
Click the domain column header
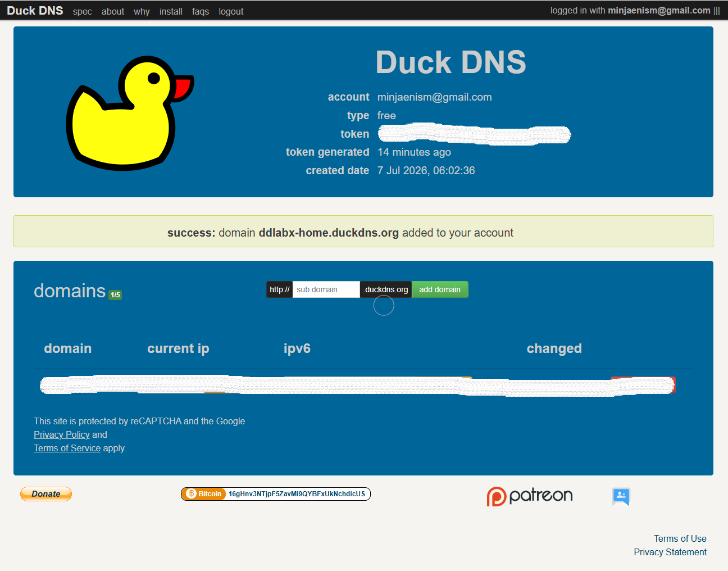click(68, 348)
